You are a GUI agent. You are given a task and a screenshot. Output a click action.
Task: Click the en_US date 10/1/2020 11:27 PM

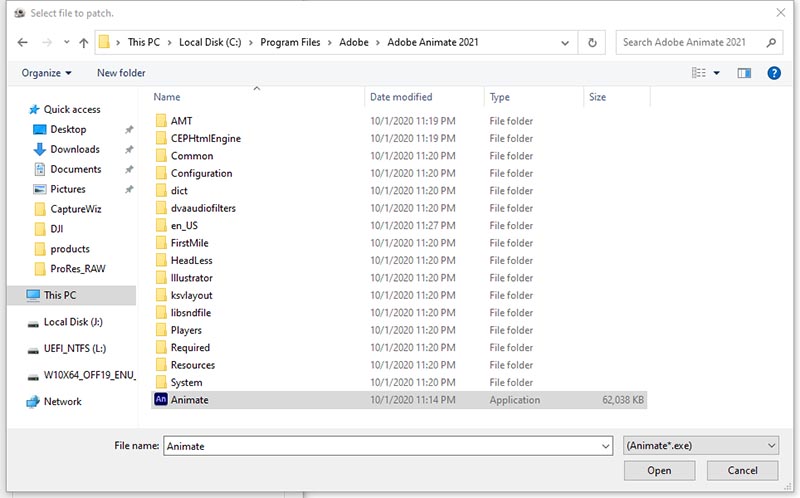(x=413, y=226)
